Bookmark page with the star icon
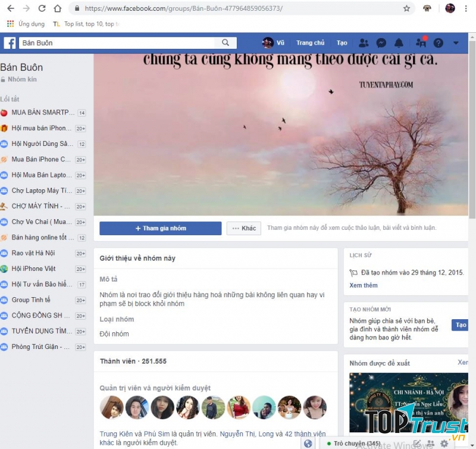Screen dimensions: 476x449 407,8
